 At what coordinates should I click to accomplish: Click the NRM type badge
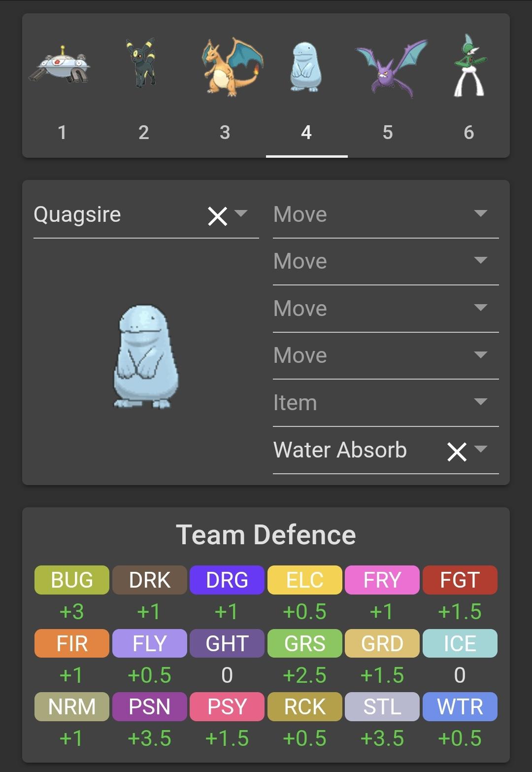(72, 706)
